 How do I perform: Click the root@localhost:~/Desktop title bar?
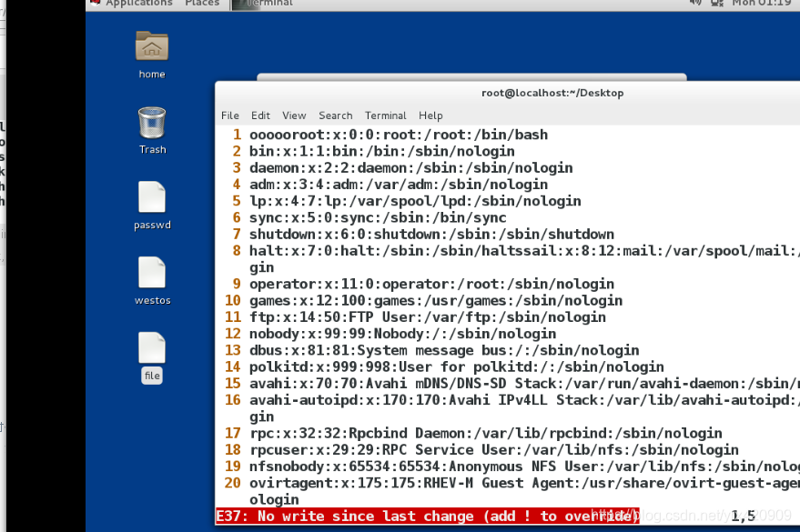552,93
